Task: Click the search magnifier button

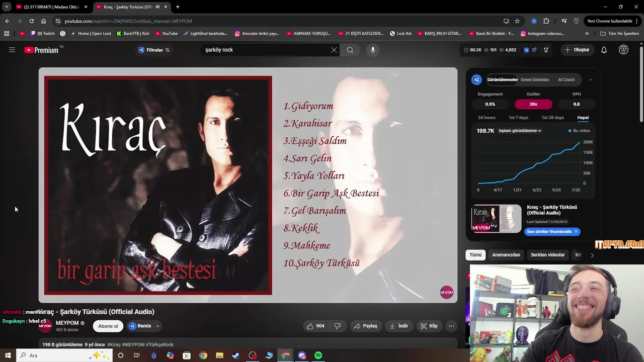Action: click(350, 50)
